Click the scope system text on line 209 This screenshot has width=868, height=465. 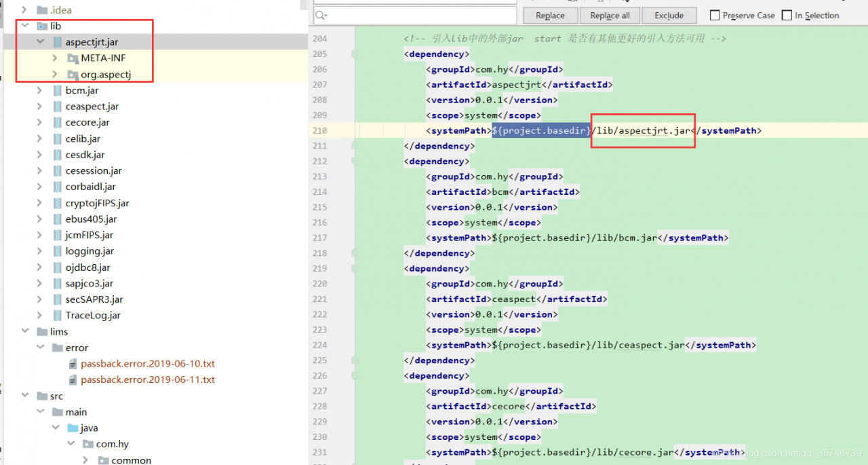[480, 115]
